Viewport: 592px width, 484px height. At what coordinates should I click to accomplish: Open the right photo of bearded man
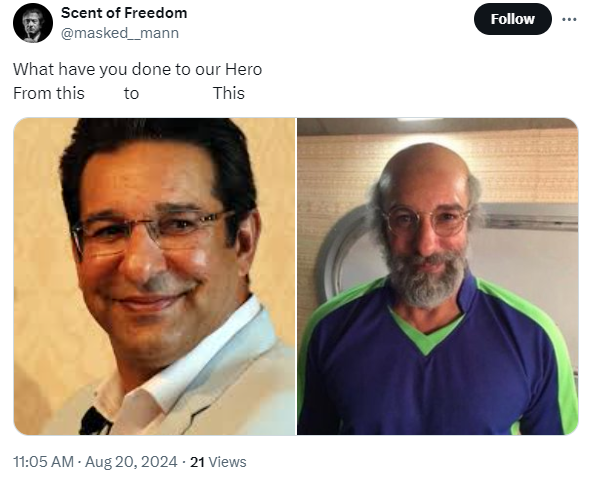coord(438,276)
